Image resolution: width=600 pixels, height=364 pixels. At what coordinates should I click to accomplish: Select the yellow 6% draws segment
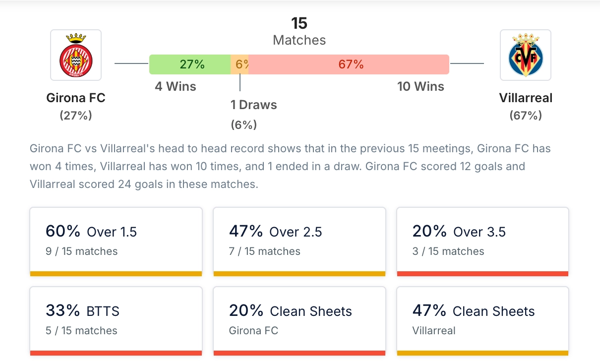point(240,64)
